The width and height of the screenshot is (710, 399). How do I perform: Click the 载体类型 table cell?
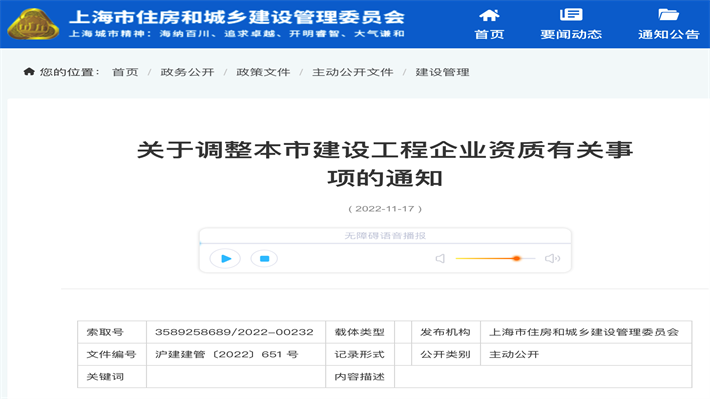click(x=360, y=332)
